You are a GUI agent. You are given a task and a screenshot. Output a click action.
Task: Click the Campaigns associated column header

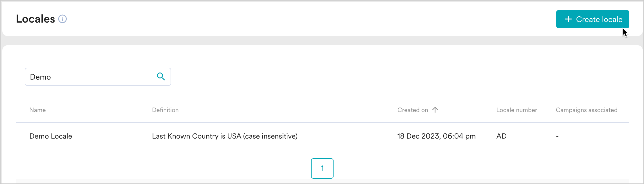click(587, 110)
